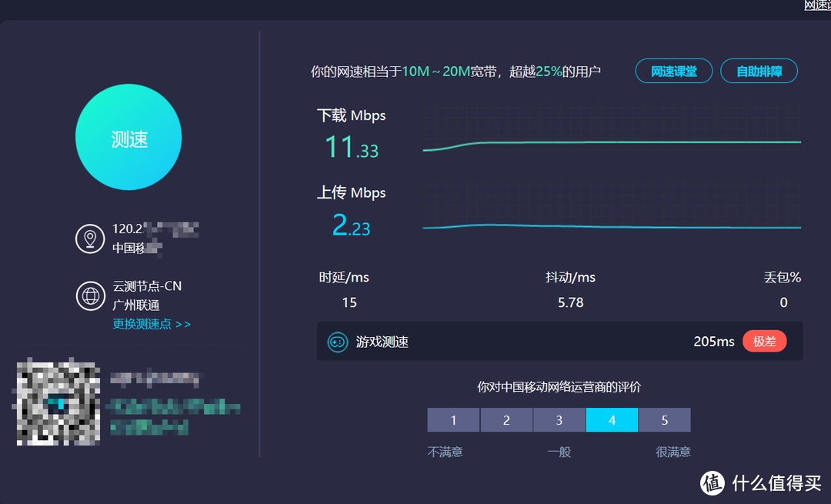
Task: Click the location pin icon beside the IP address
Action: pos(90,239)
